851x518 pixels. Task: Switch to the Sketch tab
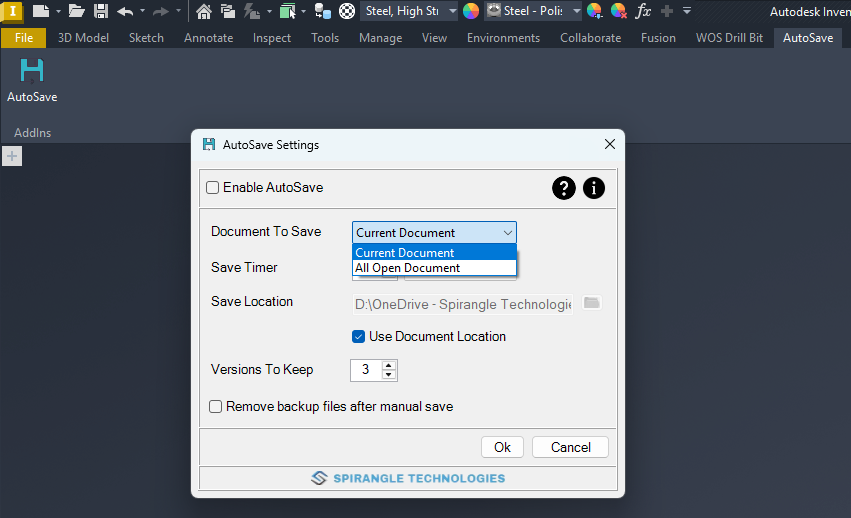(x=146, y=38)
